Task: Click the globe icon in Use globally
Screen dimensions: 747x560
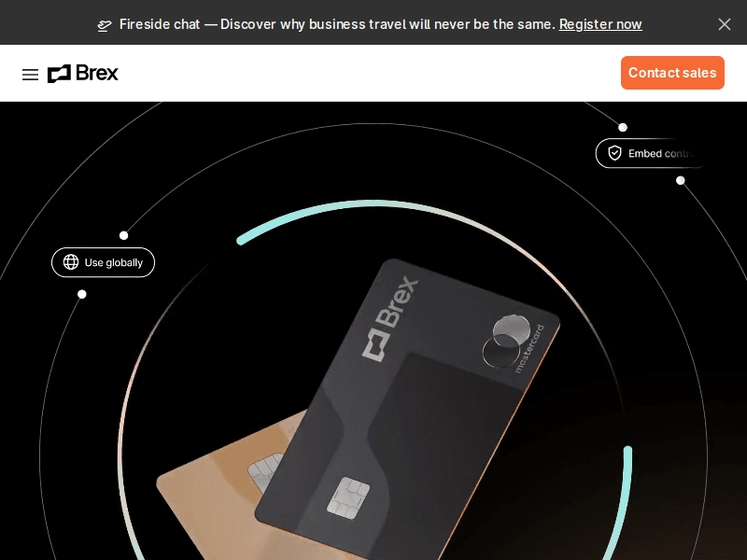Action: tap(71, 262)
